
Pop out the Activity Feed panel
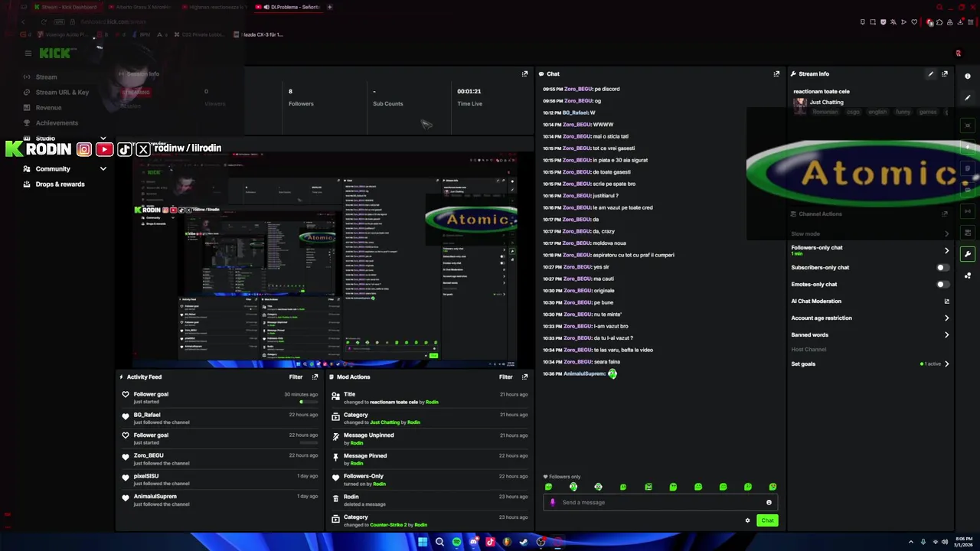(x=315, y=377)
